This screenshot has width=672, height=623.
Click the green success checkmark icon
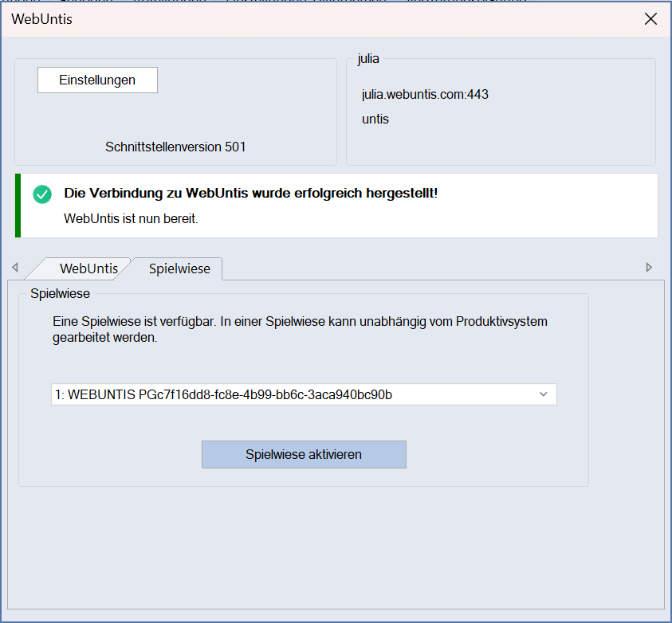42,194
